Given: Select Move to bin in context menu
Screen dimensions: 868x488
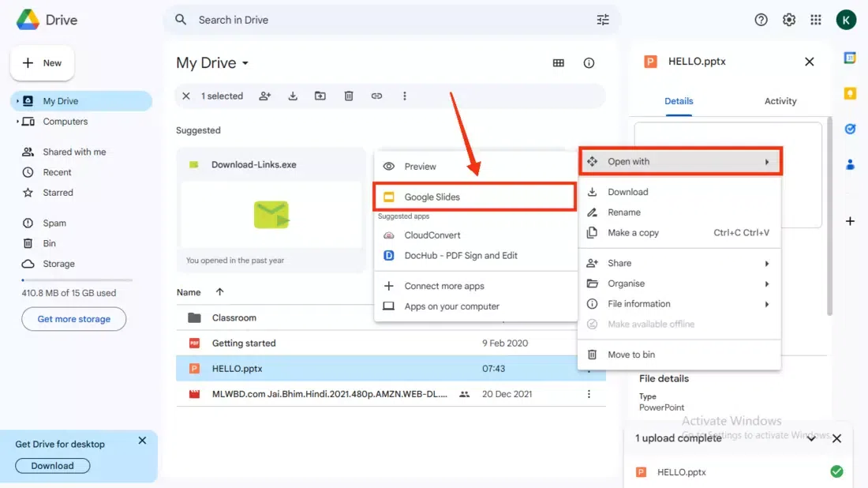Looking at the screenshot, I should point(679,355).
